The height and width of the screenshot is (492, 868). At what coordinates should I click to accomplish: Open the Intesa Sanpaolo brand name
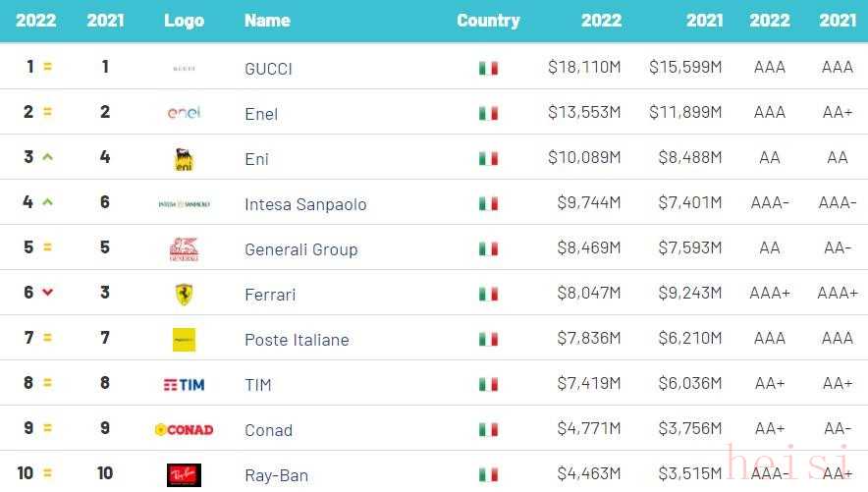305,204
